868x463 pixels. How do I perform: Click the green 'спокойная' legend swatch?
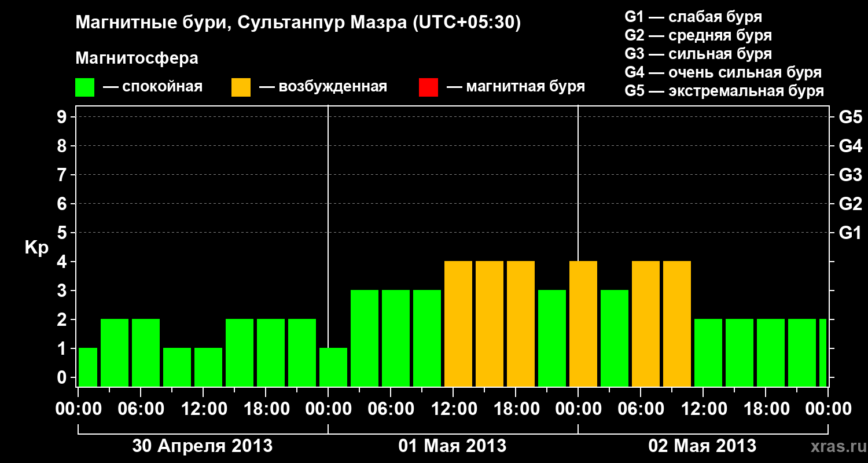click(85, 87)
